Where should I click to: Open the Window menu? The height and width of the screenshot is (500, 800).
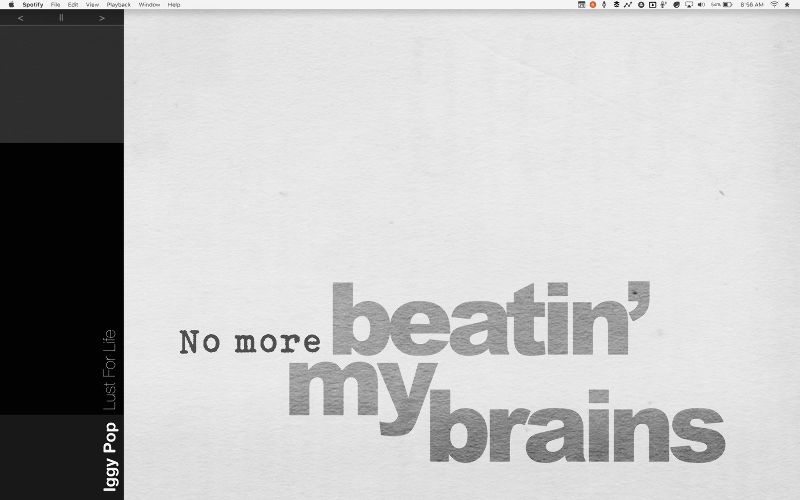(x=149, y=5)
